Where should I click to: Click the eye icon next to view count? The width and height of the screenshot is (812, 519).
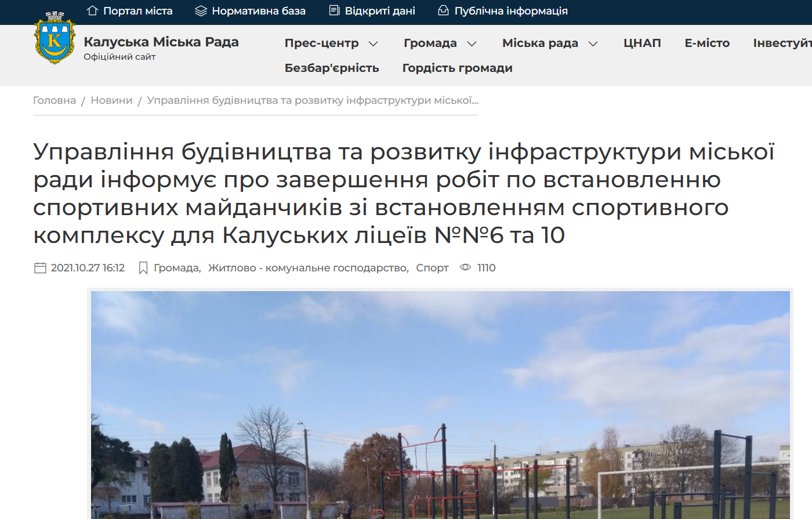coord(465,267)
